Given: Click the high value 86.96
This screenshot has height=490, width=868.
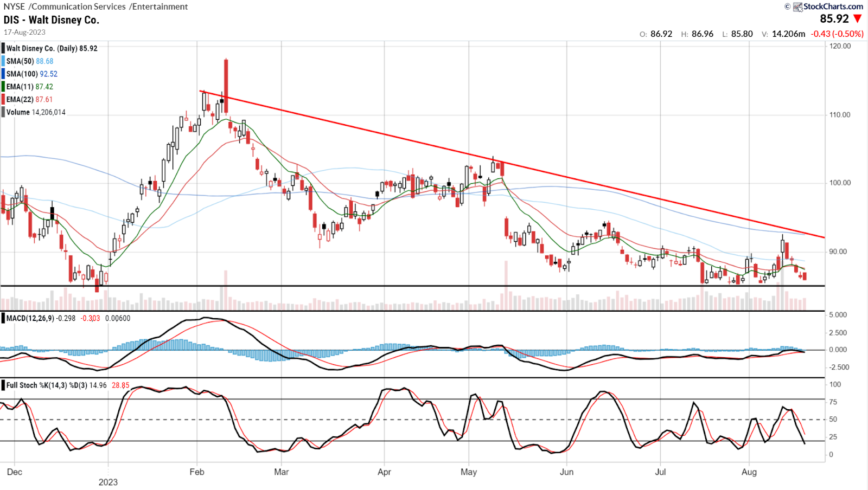Looking at the screenshot, I should pyautogui.click(x=703, y=34).
